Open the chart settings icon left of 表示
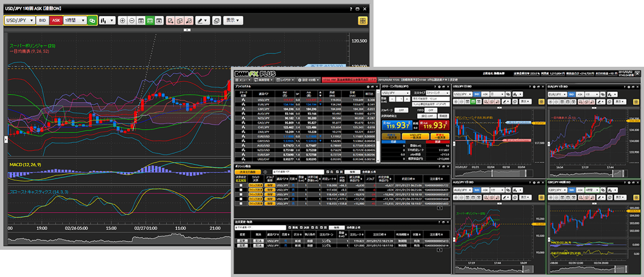 216,20
